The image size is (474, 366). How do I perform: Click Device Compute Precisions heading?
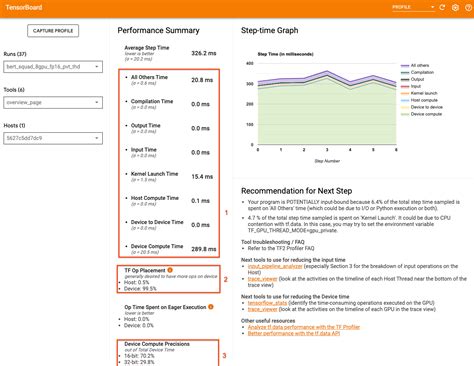[x=157, y=344]
